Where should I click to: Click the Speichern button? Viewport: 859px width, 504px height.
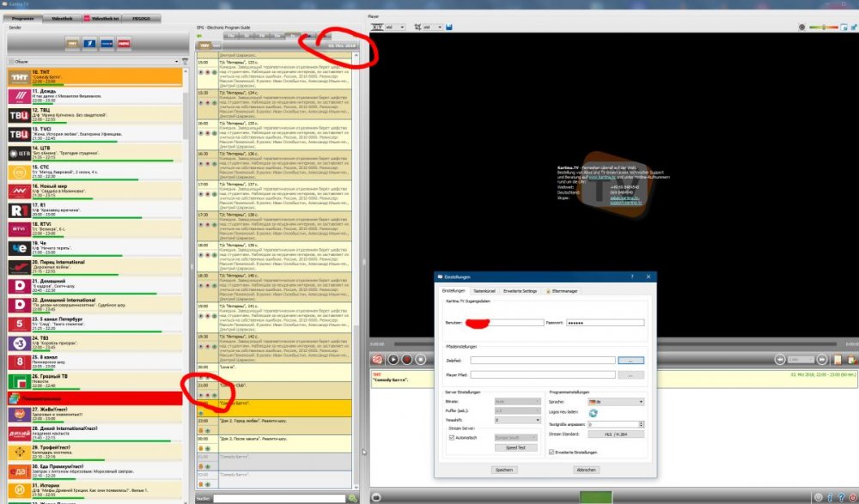coord(504,470)
